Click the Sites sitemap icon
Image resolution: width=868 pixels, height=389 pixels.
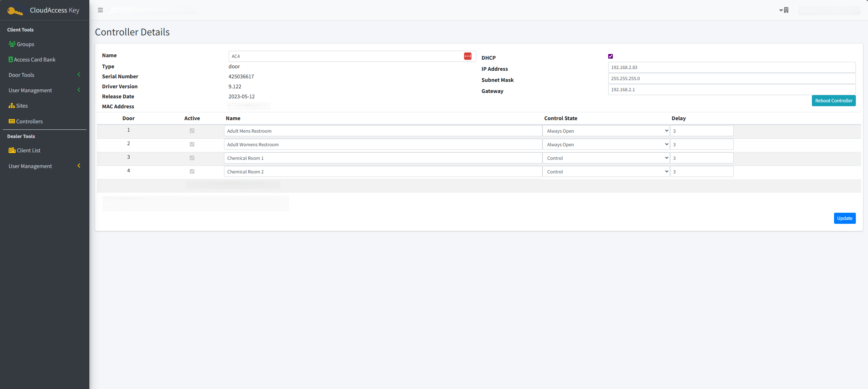pyautogui.click(x=11, y=105)
